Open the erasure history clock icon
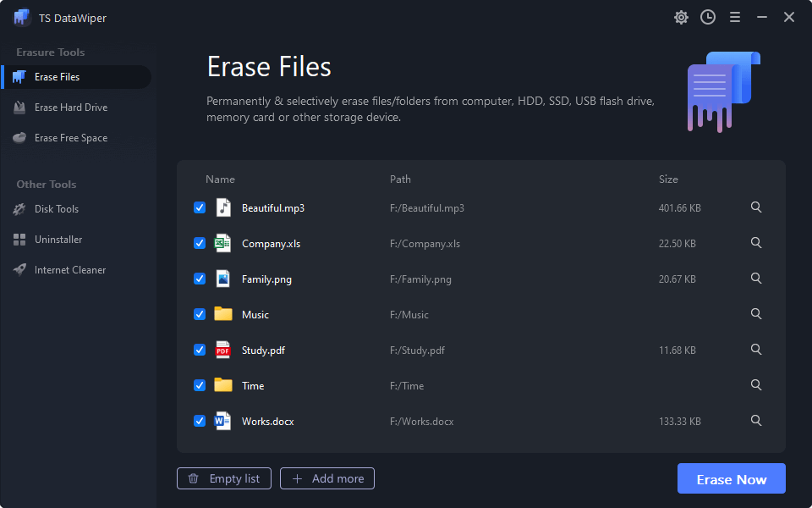The width and height of the screenshot is (812, 508). coord(708,18)
